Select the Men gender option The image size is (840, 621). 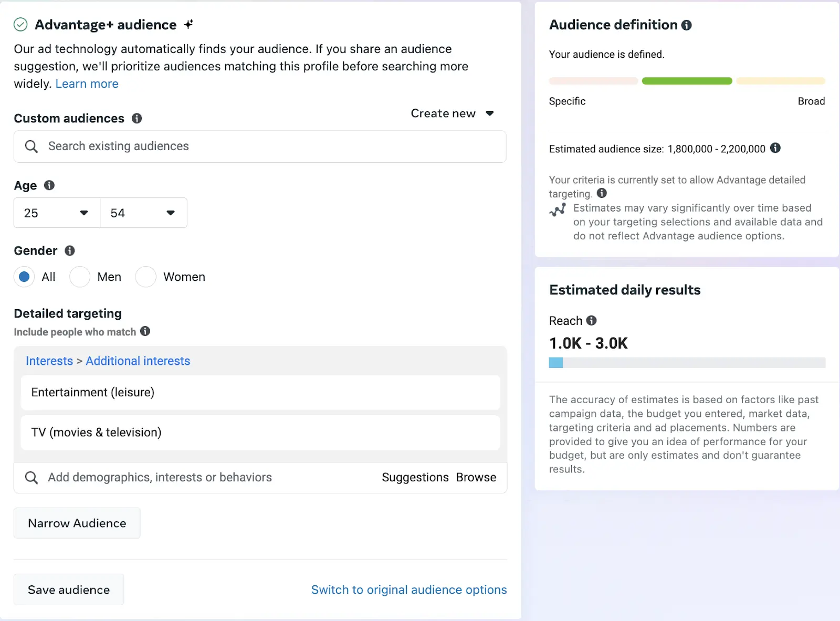tap(80, 277)
